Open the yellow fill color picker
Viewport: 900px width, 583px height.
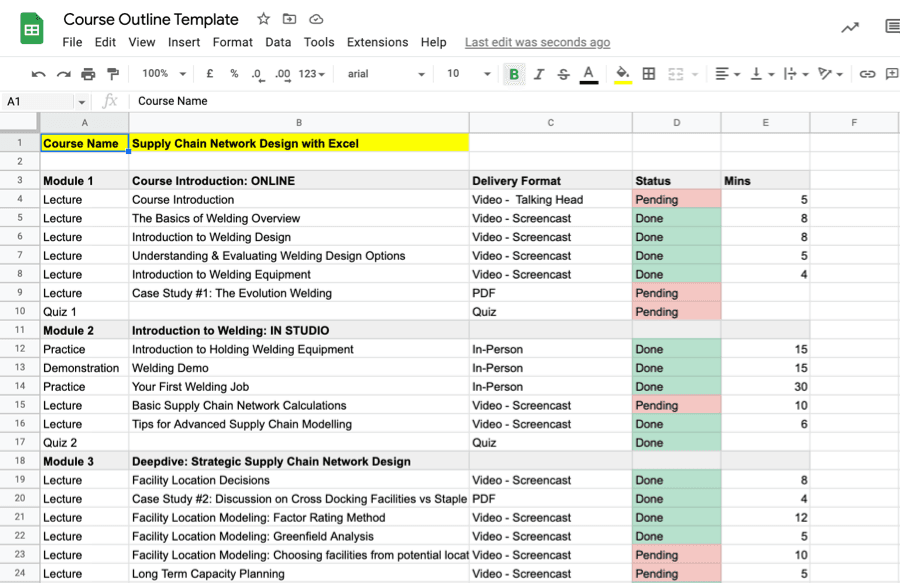[623, 74]
